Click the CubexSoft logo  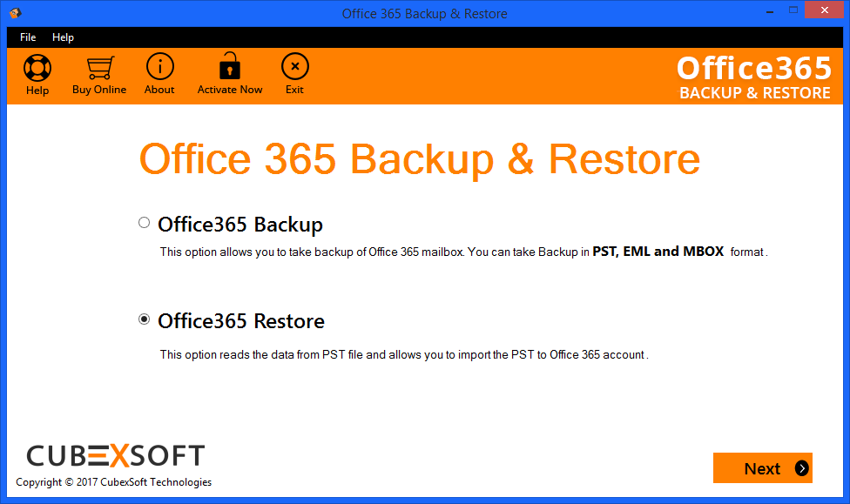[116, 455]
